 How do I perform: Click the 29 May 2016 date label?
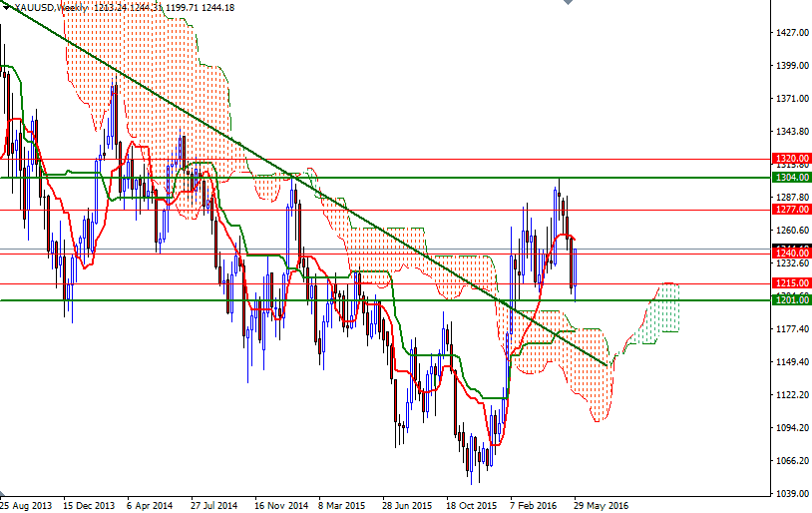(599, 506)
